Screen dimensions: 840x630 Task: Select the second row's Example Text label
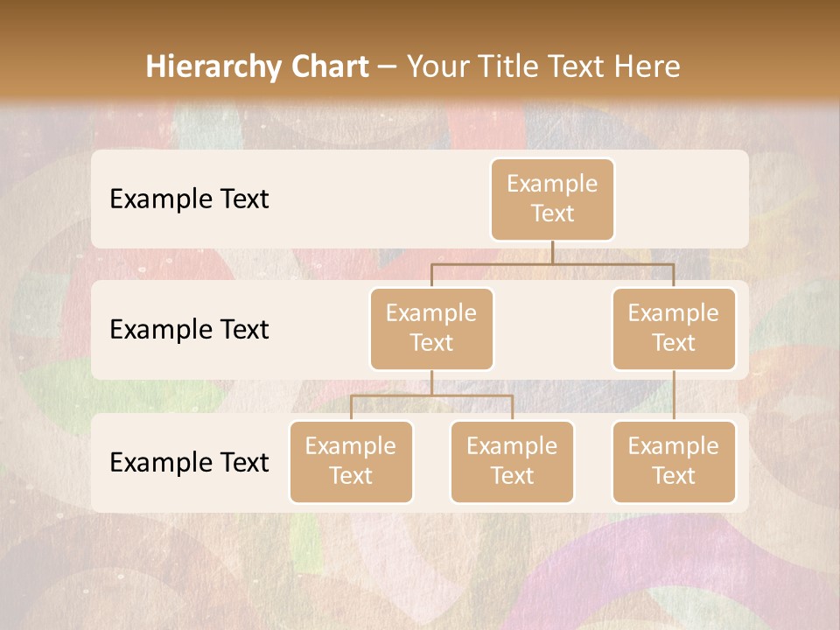click(189, 329)
